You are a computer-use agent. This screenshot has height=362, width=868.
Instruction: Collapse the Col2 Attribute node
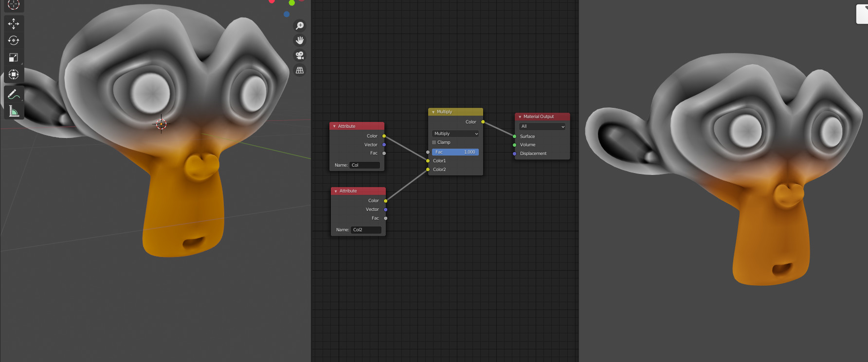[x=336, y=191]
